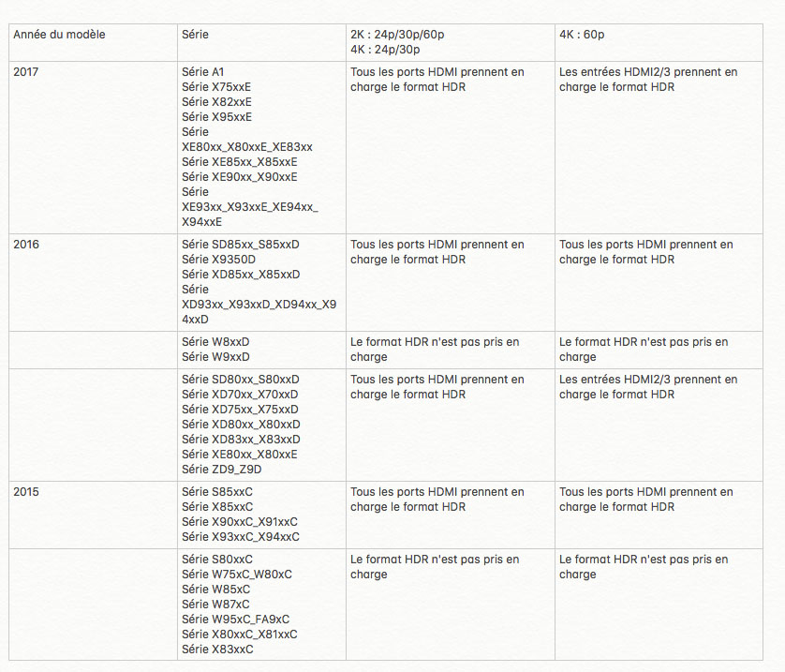The image size is (785, 672).
Task: Select the 'Série X83xxC' line
Action: tap(217, 650)
